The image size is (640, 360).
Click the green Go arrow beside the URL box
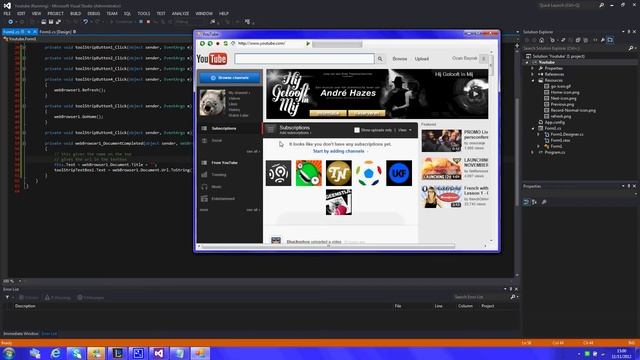pos(308,44)
